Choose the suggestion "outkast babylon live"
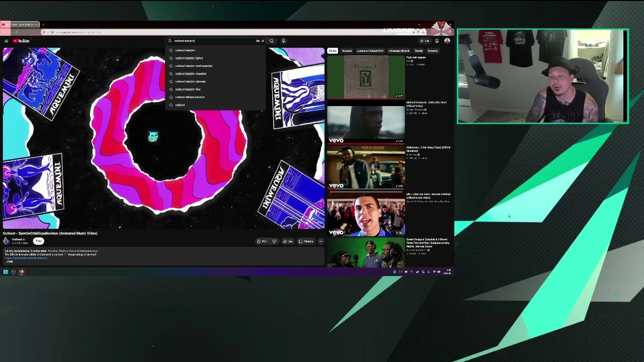The height and width of the screenshot is (362, 644). [x=215, y=89]
